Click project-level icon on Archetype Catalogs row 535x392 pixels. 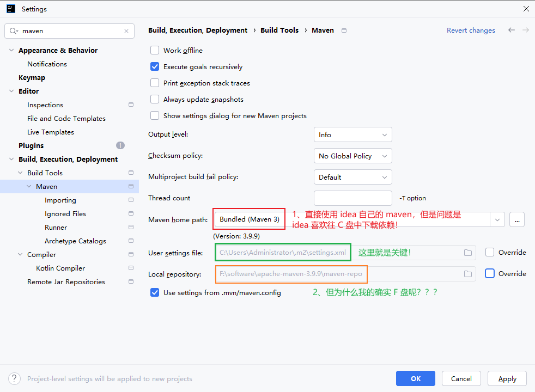point(131,241)
